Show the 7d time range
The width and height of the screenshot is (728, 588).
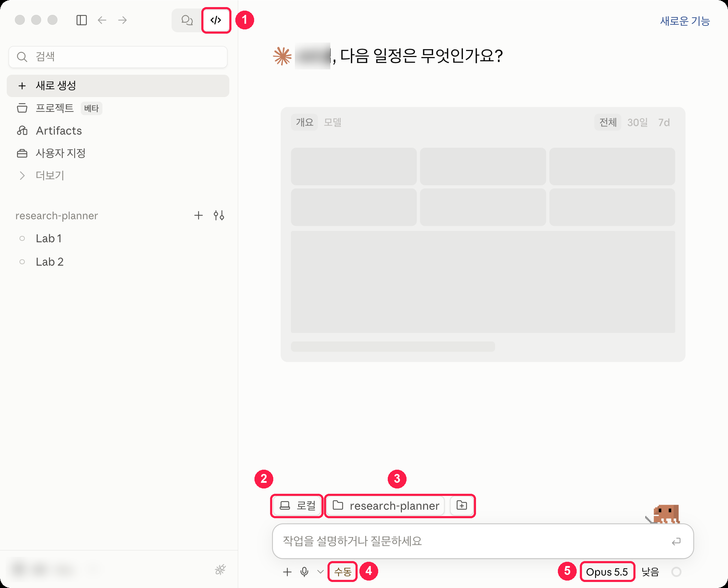click(664, 122)
